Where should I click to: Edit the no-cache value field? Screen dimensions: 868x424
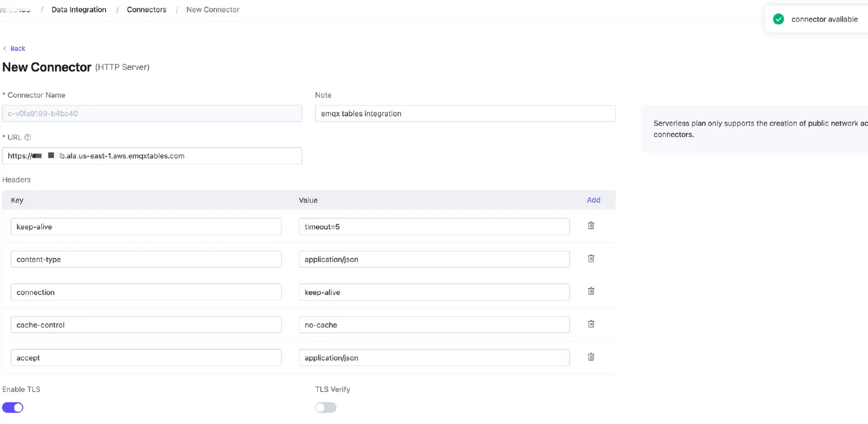point(433,325)
